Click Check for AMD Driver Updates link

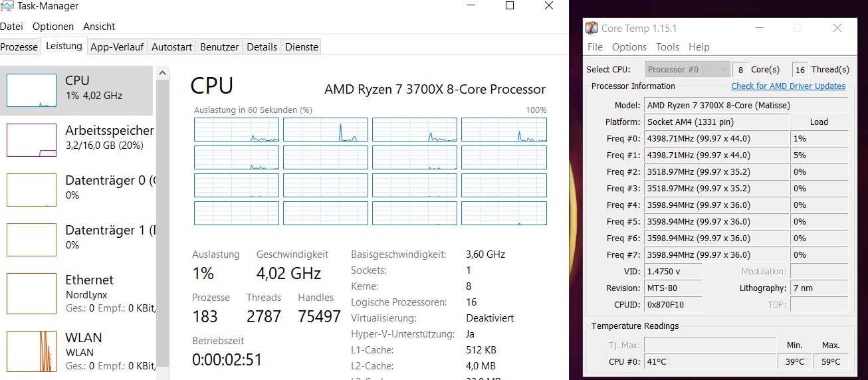(x=788, y=86)
